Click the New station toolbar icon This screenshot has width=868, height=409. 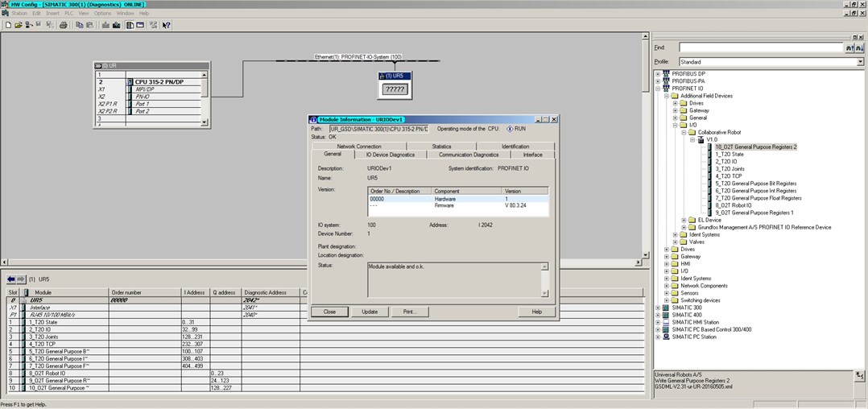(7, 25)
